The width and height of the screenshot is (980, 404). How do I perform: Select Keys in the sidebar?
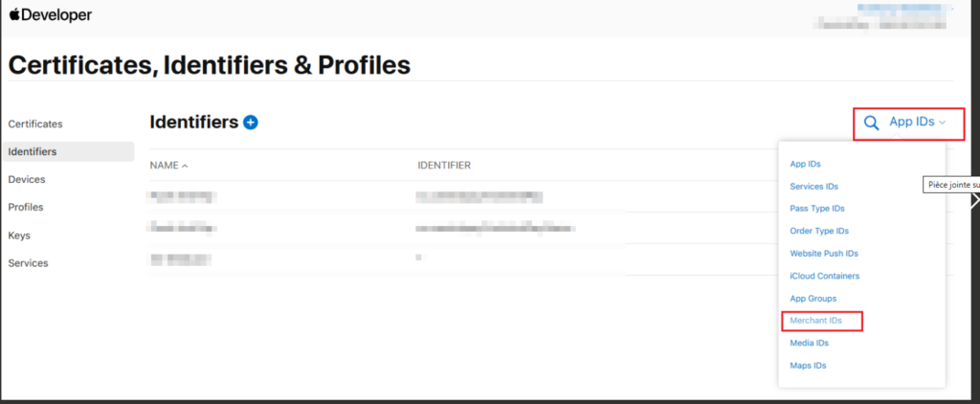tap(20, 235)
